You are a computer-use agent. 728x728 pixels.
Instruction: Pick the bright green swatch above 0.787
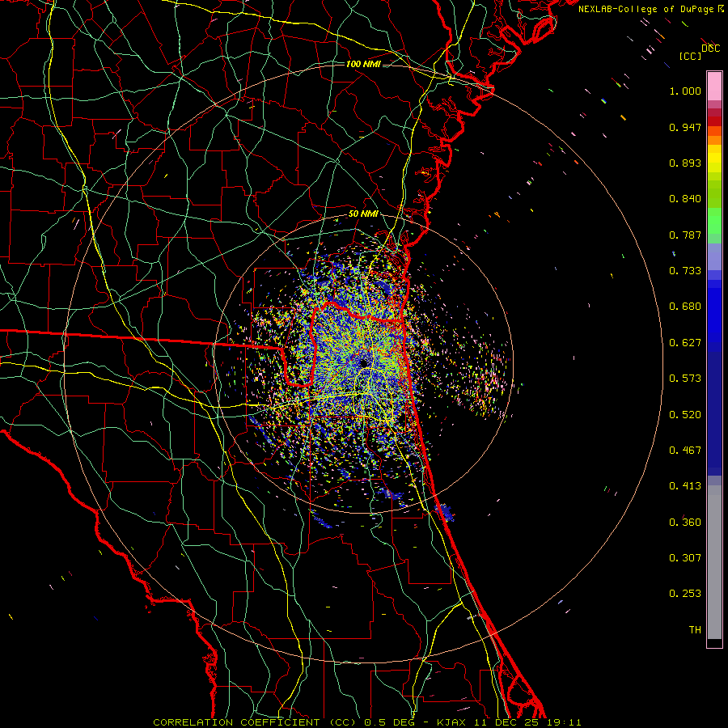[714, 221]
